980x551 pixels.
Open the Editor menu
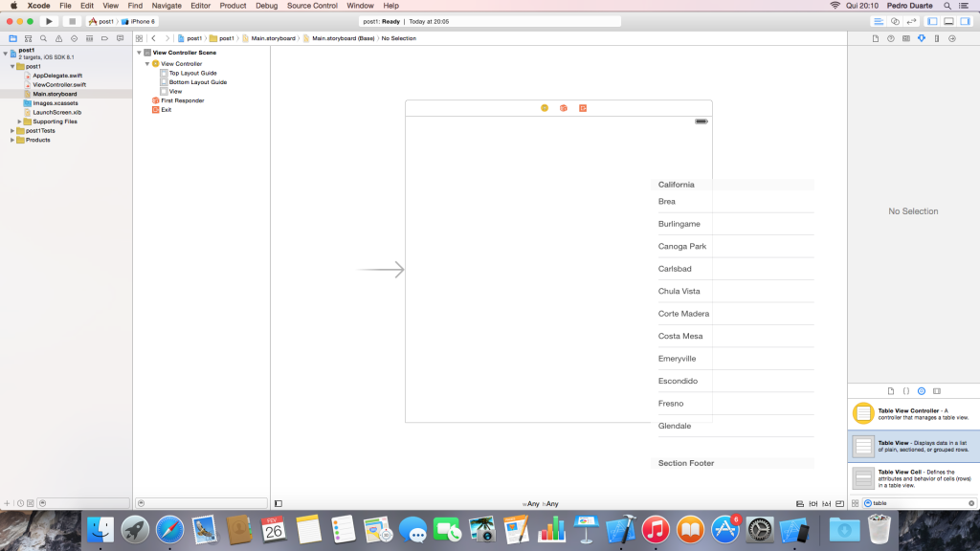pos(200,6)
